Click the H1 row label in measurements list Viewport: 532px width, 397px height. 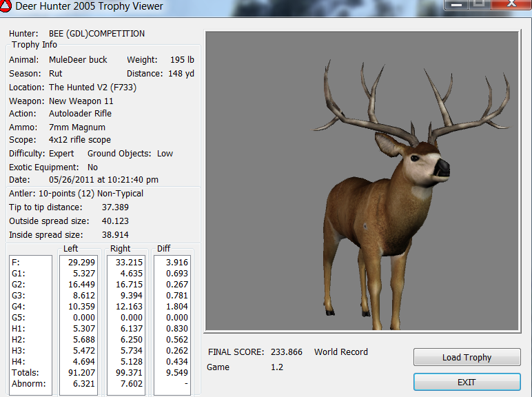click(17, 328)
